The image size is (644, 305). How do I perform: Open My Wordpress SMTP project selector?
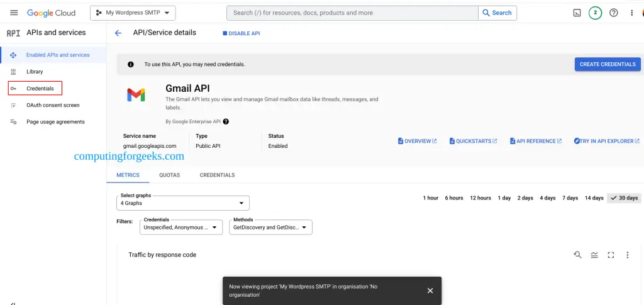click(x=133, y=13)
